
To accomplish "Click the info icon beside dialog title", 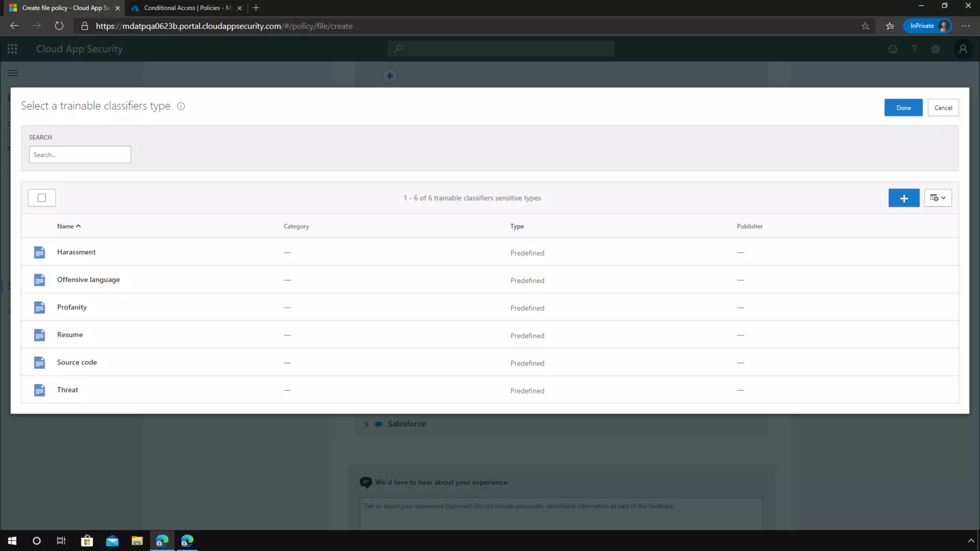I will coord(181,106).
